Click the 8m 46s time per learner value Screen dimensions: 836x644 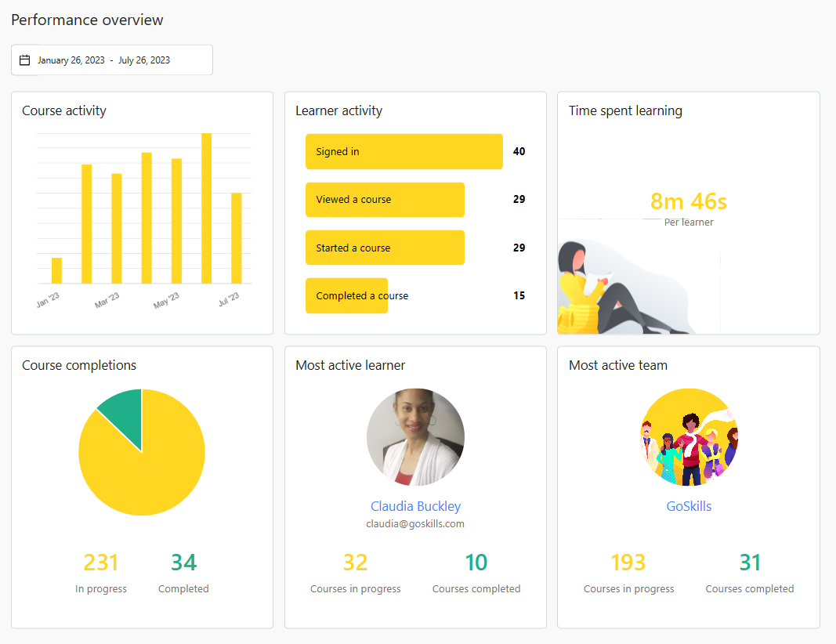(689, 201)
